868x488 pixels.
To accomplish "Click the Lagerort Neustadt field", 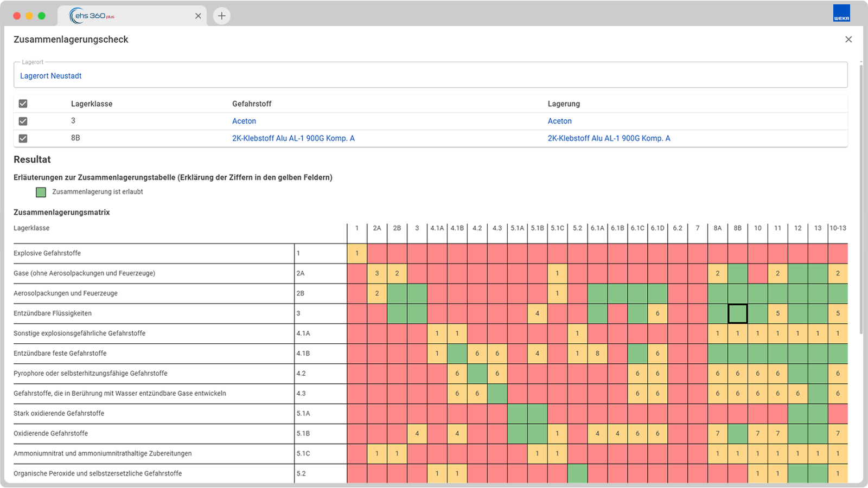I will (x=430, y=75).
